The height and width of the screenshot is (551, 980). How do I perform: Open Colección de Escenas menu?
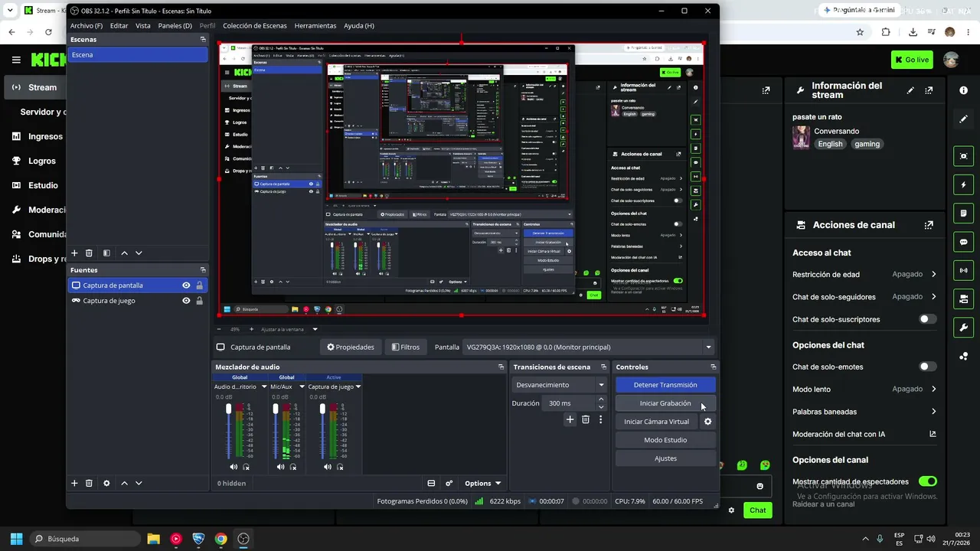click(x=255, y=25)
